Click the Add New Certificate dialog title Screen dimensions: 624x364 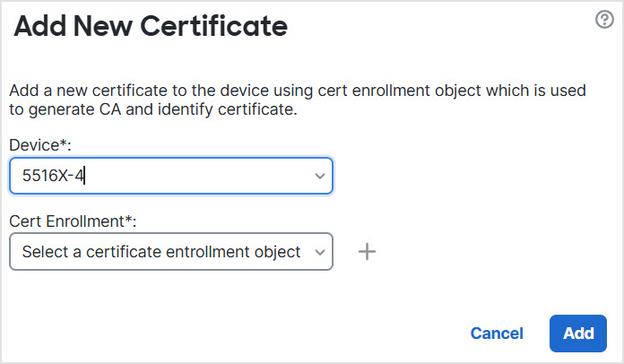[151, 27]
